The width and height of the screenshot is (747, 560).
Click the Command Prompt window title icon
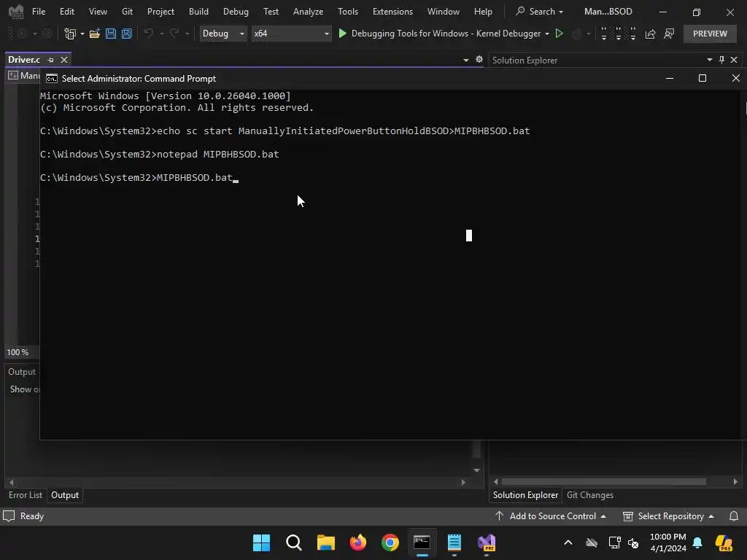(x=52, y=79)
